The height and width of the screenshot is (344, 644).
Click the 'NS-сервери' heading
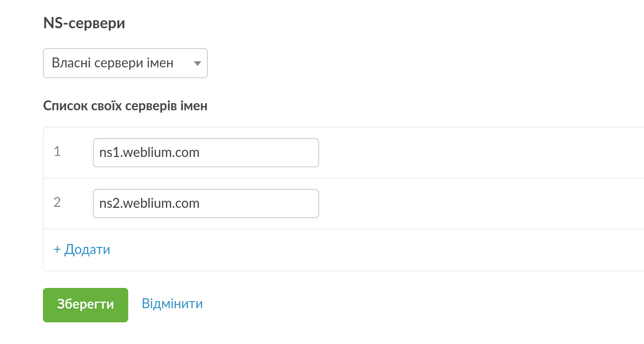[84, 23]
